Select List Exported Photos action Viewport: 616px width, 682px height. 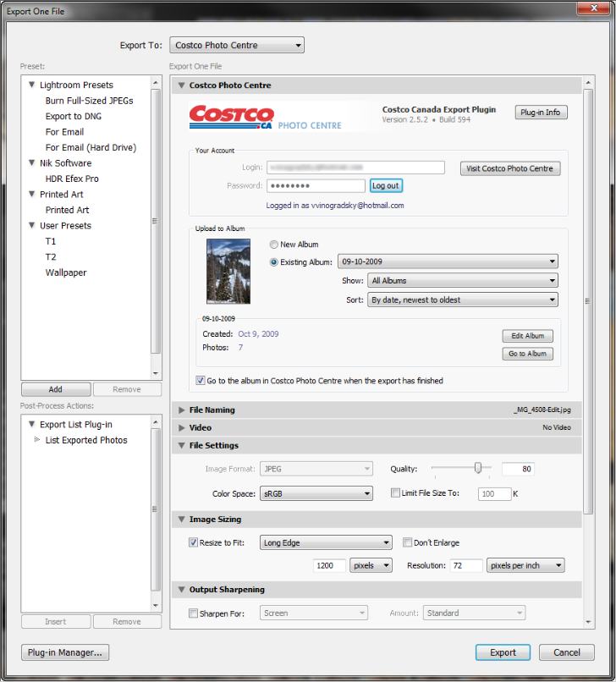tap(86, 440)
